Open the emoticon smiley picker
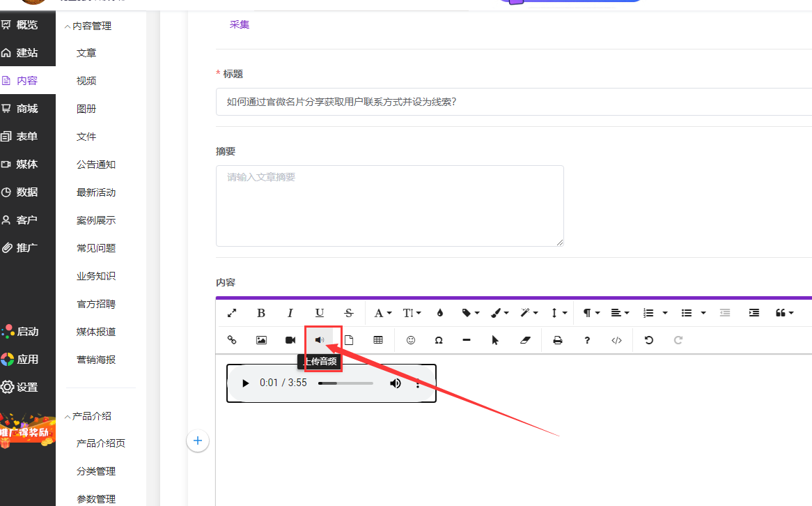The image size is (812, 506). pos(411,340)
